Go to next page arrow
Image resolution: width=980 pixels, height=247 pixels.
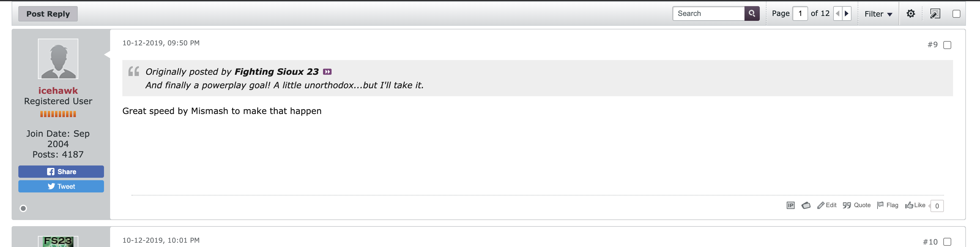[x=846, y=14]
